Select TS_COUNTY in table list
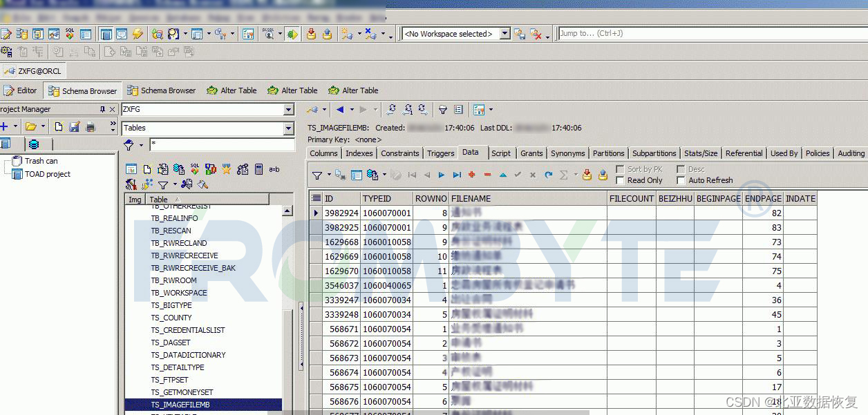This screenshot has width=868, height=415. [171, 318]
